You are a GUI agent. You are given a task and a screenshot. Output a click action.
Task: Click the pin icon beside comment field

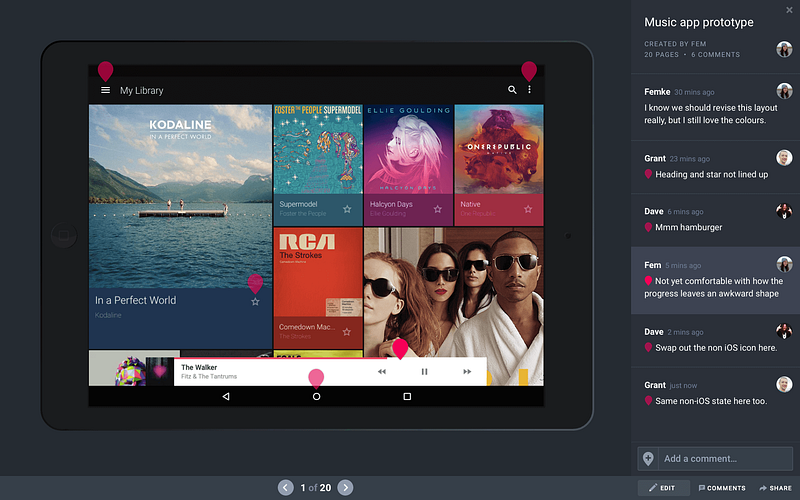click(648, 459)
